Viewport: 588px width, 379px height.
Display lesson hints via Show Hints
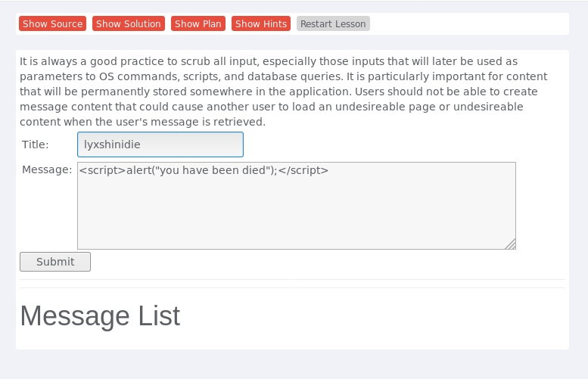(x=261, y=23)
